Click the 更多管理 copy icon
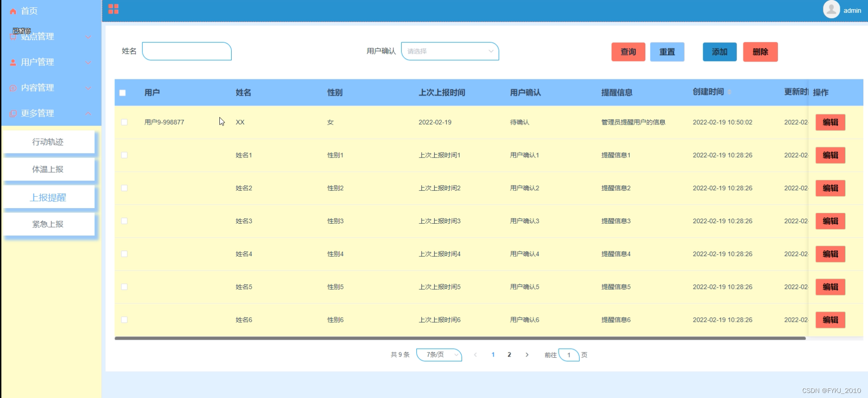This screenshot has width=868, height=398. click(13, 113)
